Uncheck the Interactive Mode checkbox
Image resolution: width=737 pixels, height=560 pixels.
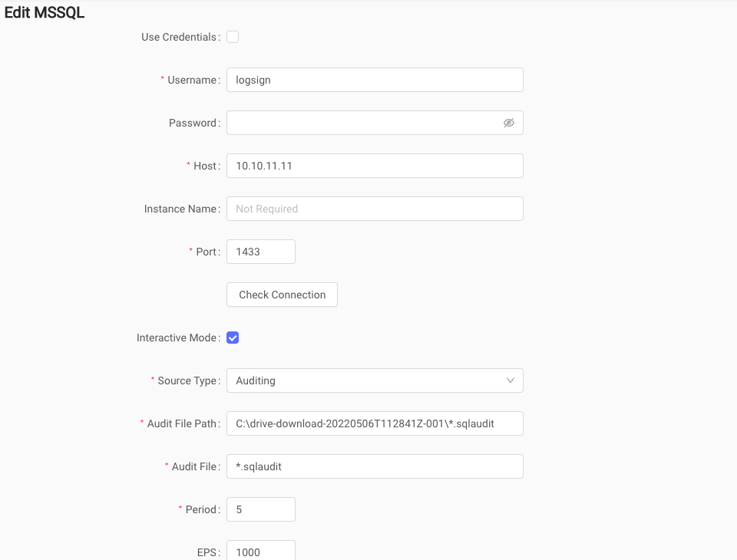pos(233,338)
